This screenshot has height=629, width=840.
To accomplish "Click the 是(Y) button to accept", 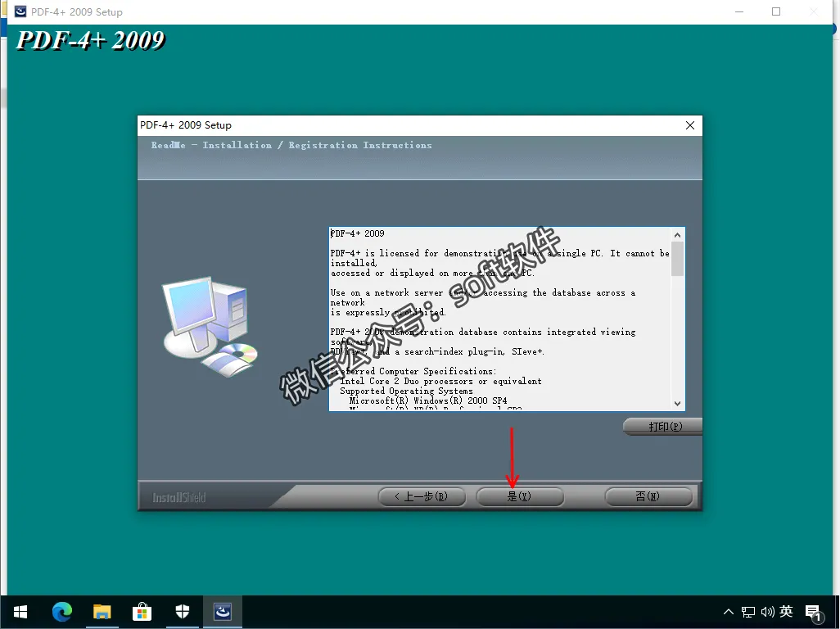I will click(x=520, y=496).
